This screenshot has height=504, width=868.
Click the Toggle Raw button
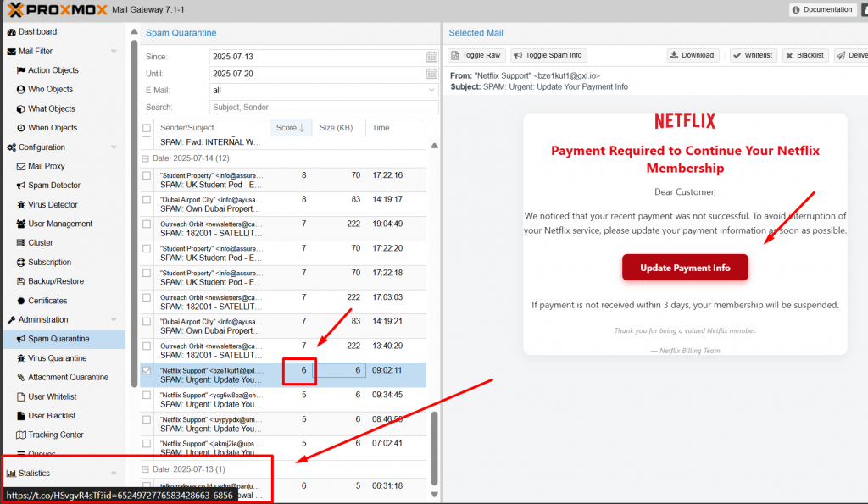(x=476, y=55)
